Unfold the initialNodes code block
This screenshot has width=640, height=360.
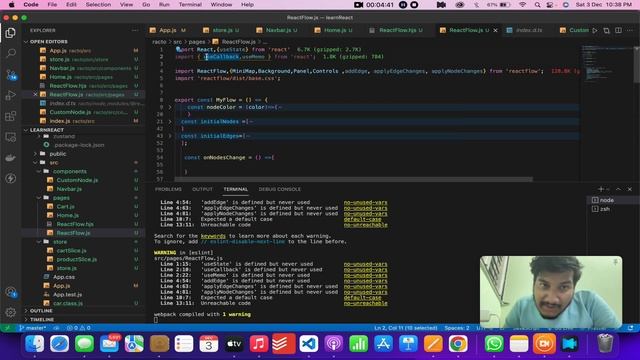[170, 122]
